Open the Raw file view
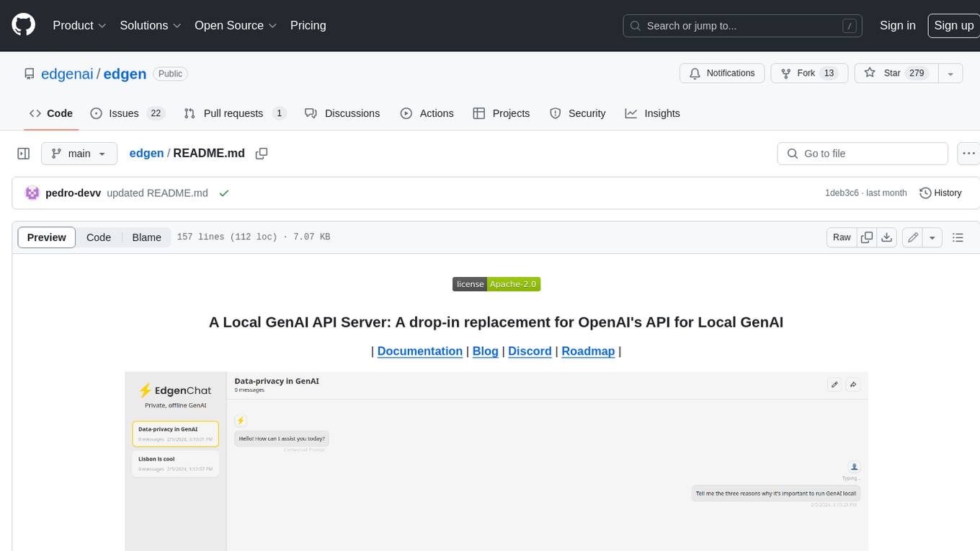The image size is (980, 551). pyautogui.click(x=842, y=237)
